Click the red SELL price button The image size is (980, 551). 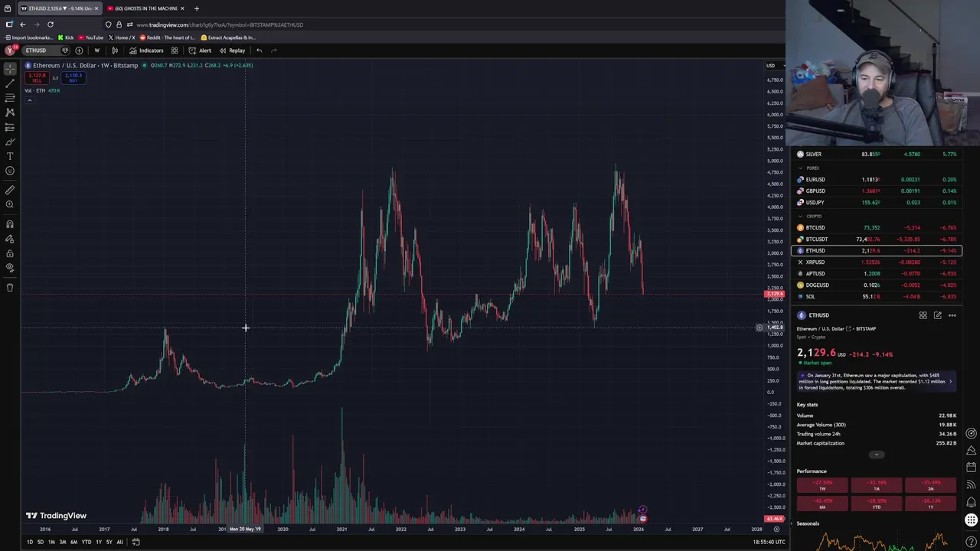[36, 77]
